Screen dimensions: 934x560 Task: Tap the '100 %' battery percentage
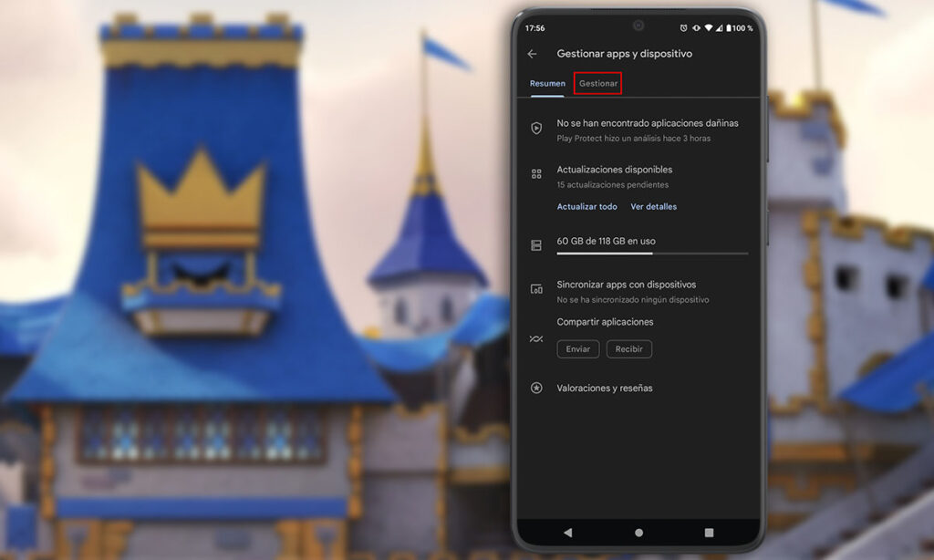742,28
